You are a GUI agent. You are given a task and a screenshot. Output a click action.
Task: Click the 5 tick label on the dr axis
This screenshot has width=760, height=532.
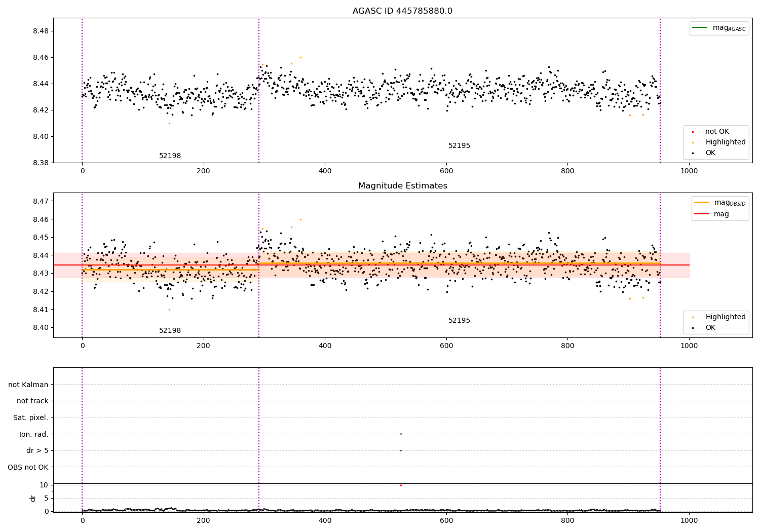pos(47,499)
